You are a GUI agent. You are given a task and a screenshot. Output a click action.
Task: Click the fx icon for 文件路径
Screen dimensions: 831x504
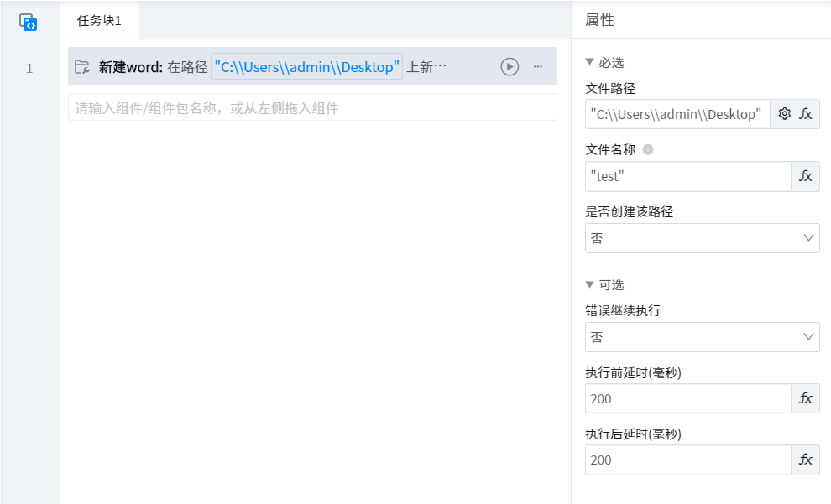coord(806,114)
